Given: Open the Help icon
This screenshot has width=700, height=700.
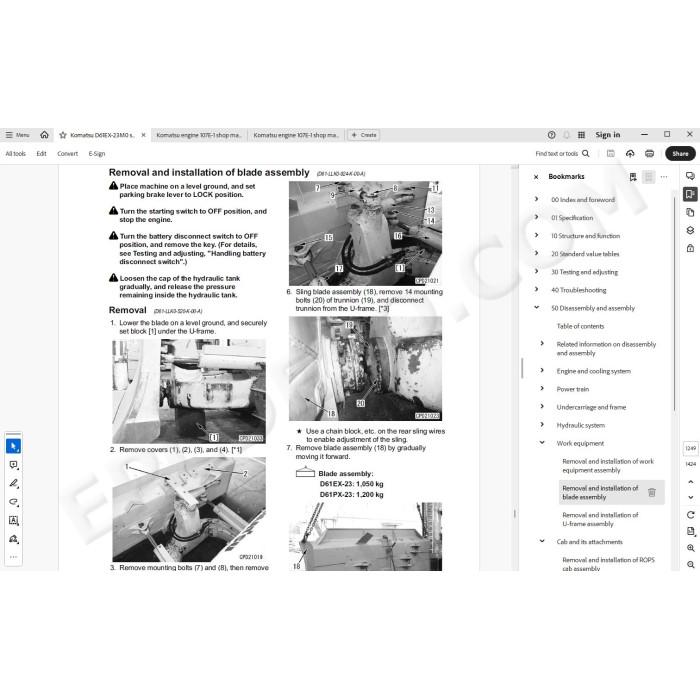Looking at the screenshot, I should (551, 135).
